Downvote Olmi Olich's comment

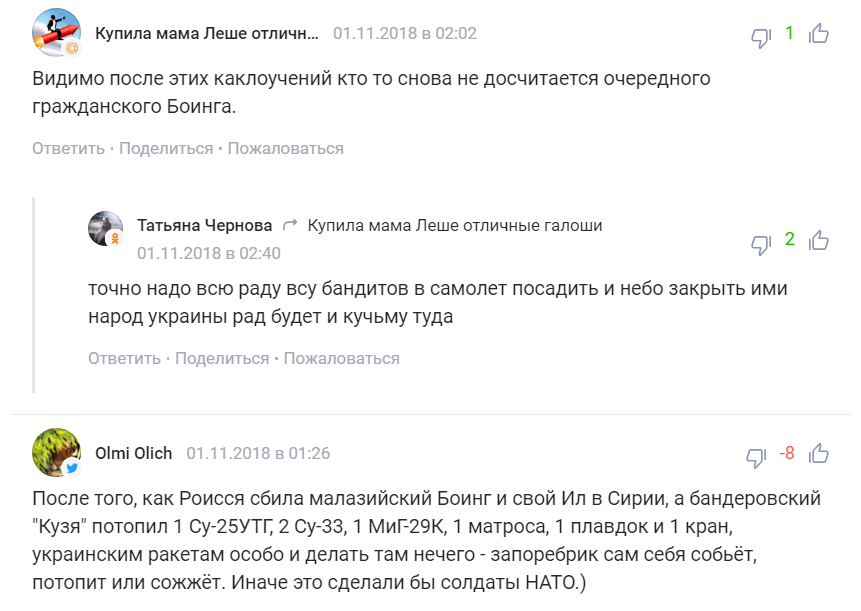756,457
